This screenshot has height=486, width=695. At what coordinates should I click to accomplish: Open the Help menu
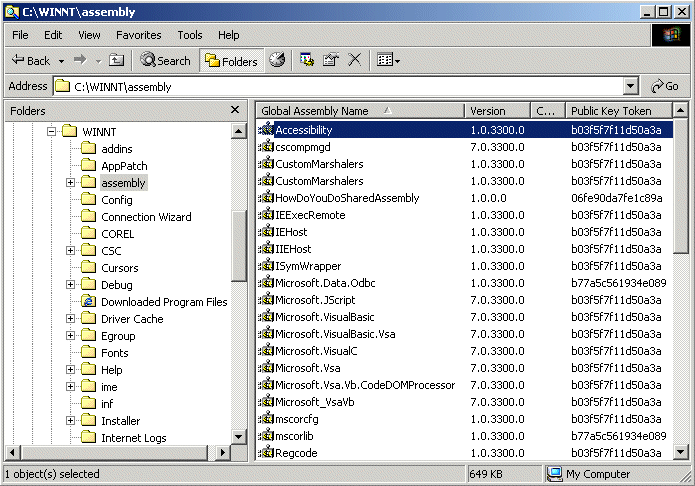coord(229,35)
